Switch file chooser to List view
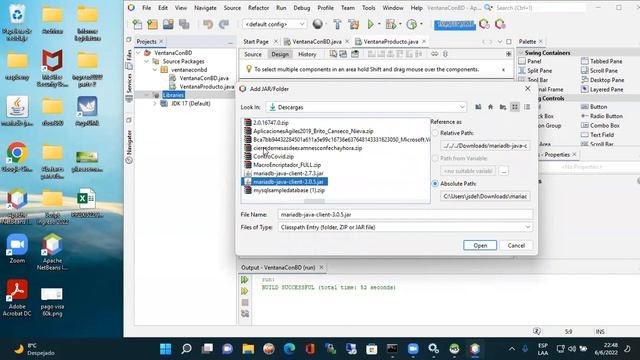This screenshot has height=360, width=640. [x=515, y=107]
